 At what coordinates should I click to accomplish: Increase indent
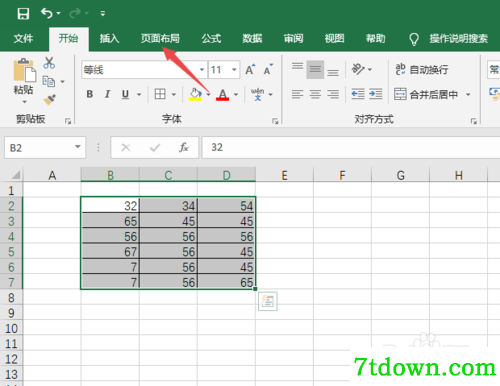(376, 94)
